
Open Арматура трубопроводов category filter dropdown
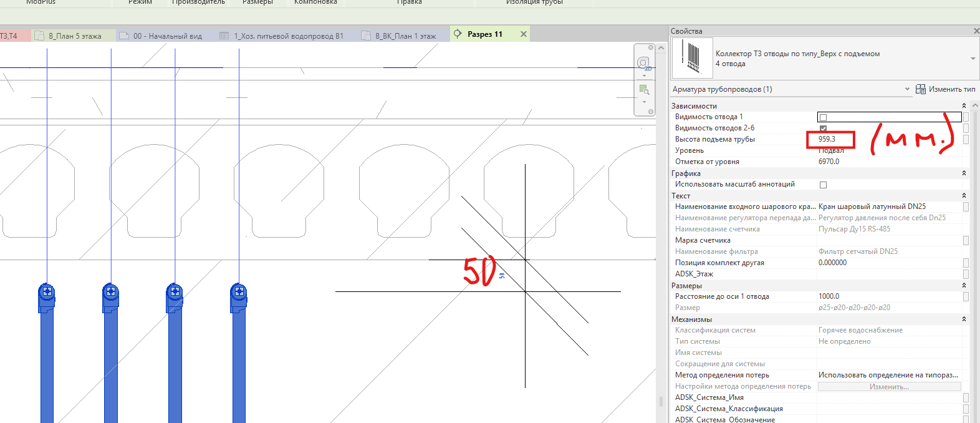(x=907, y=89)
